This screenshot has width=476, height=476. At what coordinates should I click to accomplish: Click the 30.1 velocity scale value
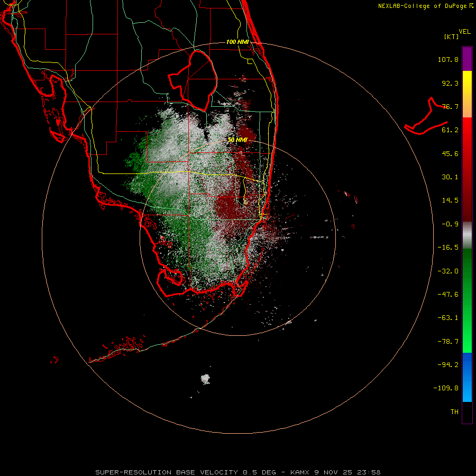[450, 177]
